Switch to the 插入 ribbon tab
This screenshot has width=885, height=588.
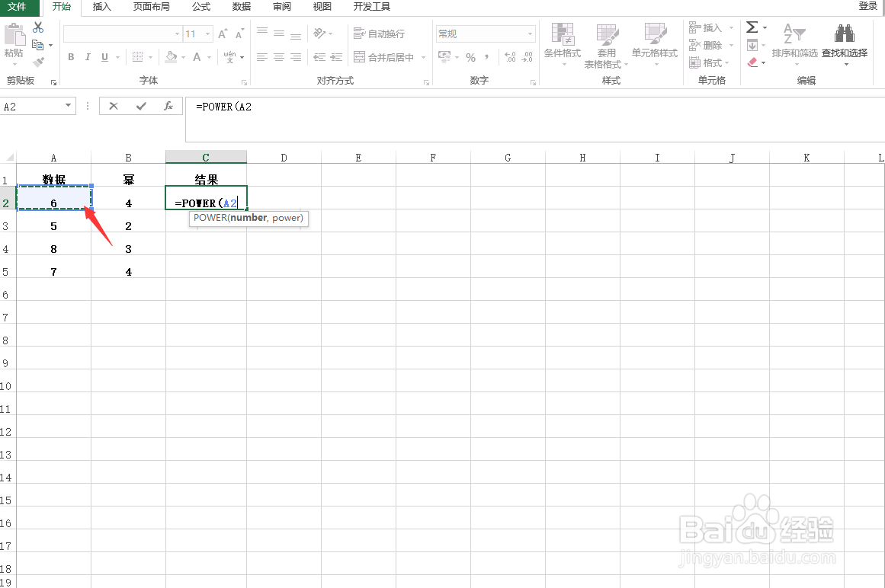click(x=102, y=7)
